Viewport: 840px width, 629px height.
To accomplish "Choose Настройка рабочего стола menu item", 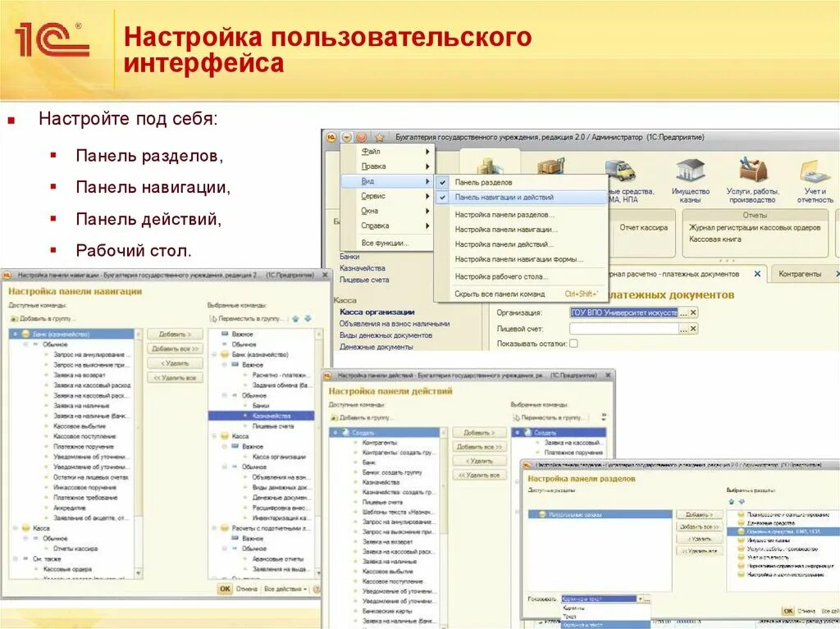I will point(521,276).
